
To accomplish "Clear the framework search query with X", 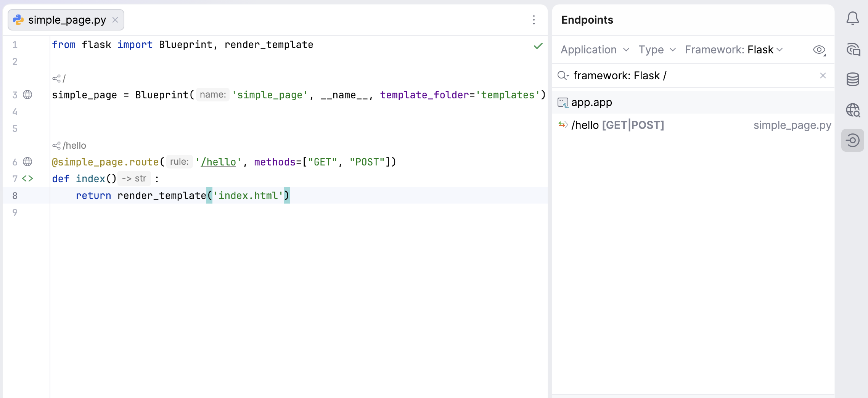I will [x=823, y=75].
